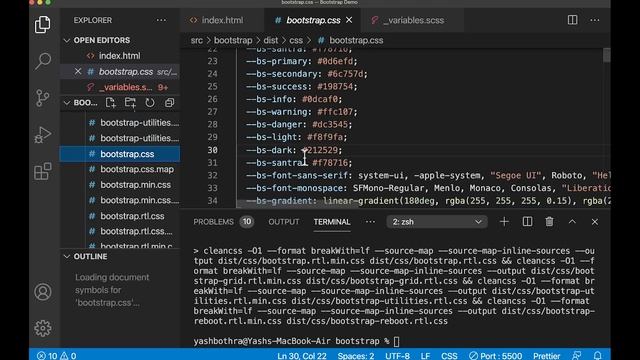Click the editor horizontal scrollbar

(x=298, y=205)
